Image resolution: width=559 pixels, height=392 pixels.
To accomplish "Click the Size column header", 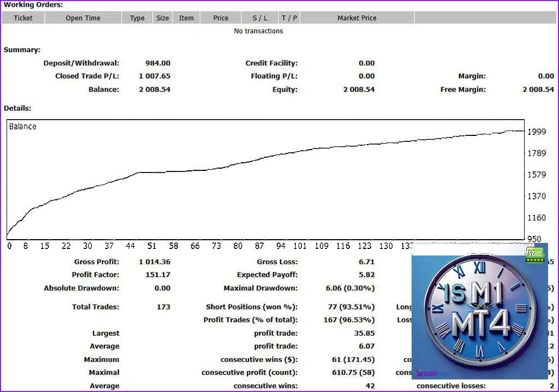I will point(163,18).
